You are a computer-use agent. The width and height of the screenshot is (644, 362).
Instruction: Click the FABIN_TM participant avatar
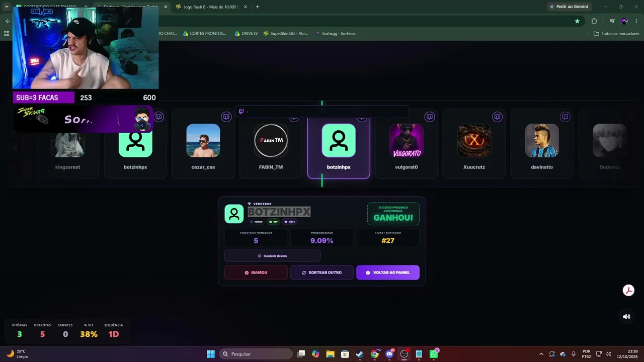point(271,141)
